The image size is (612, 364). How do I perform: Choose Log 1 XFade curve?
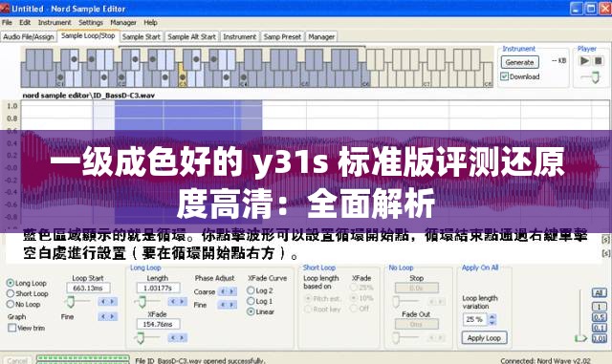click(251, 301)
